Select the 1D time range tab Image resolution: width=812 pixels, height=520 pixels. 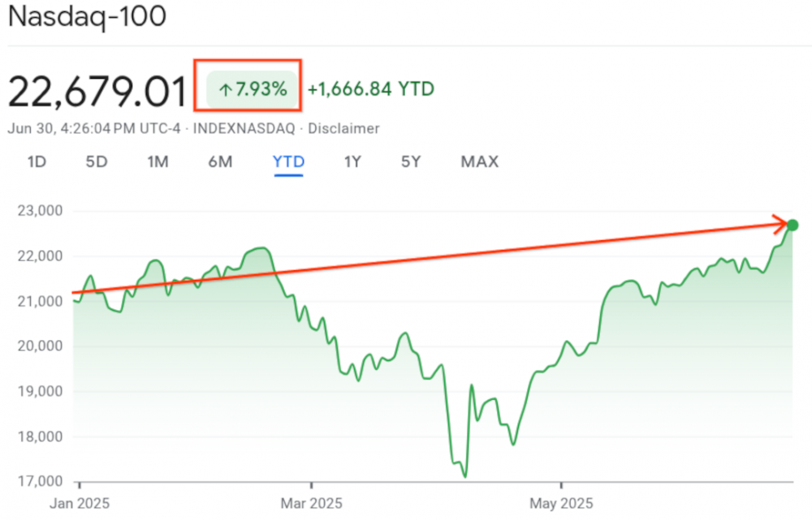tap(37, 161)
